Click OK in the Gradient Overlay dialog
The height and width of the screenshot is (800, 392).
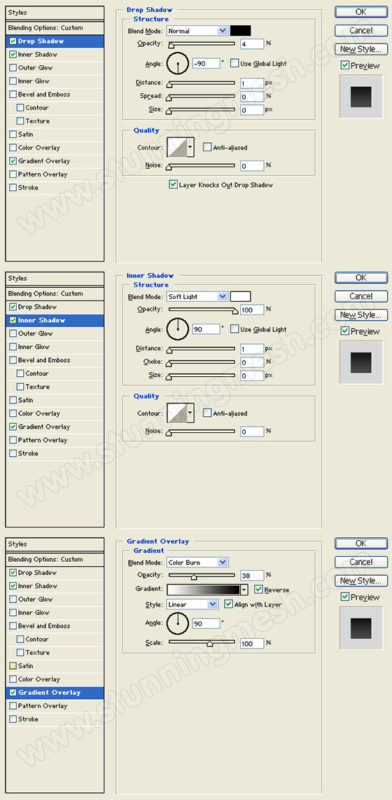click(x=361, y=543)
